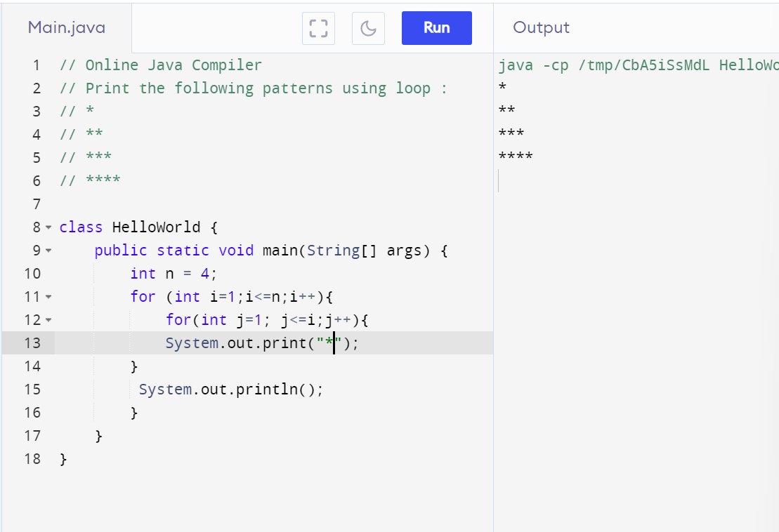Image resolution: width=779 pixels, height=532 pixels.
Task: Click the 'class HelloWorld {' declaration
Action: point(138,227)
